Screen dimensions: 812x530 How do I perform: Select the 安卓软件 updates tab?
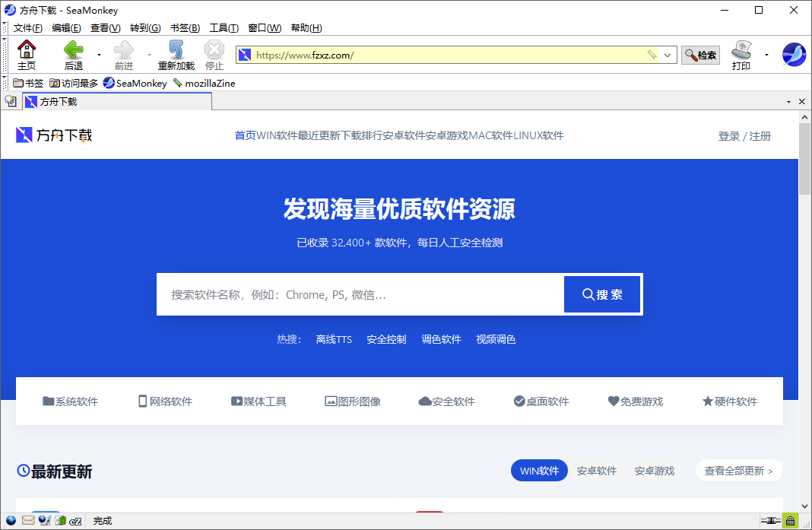597,471
